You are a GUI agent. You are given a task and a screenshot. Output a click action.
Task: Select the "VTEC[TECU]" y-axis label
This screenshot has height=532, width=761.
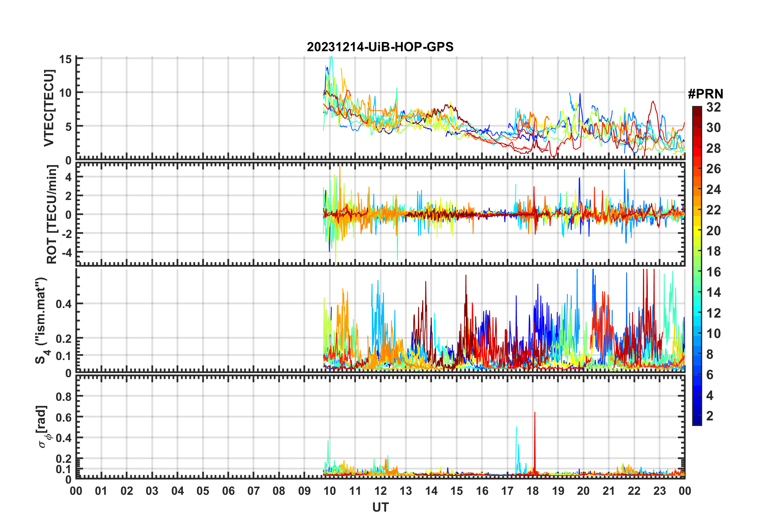(49, 108)
